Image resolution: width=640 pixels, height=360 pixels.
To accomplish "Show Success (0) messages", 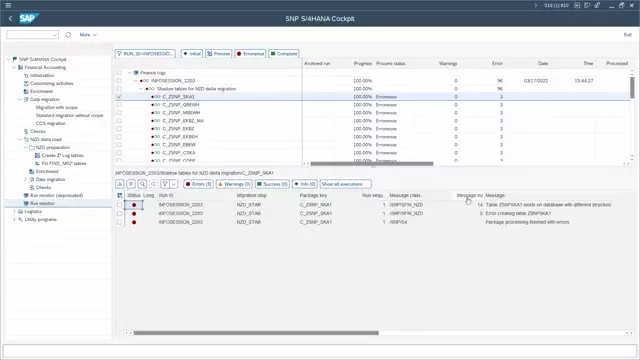I will (272, 184).
